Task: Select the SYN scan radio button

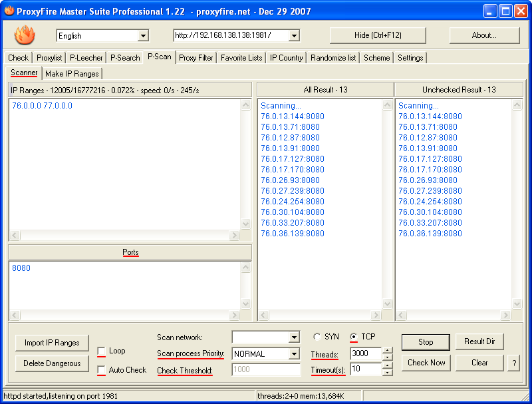Action: 317,337
